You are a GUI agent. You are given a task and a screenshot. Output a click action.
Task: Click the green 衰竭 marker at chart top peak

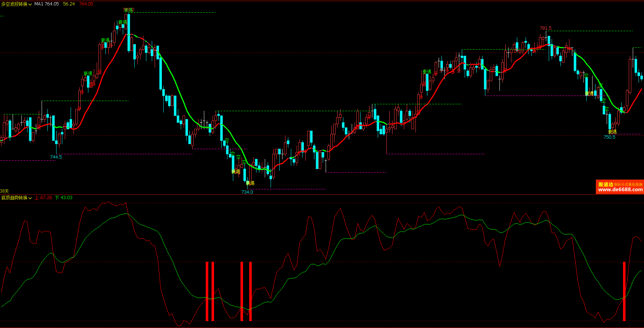(128, 10)
